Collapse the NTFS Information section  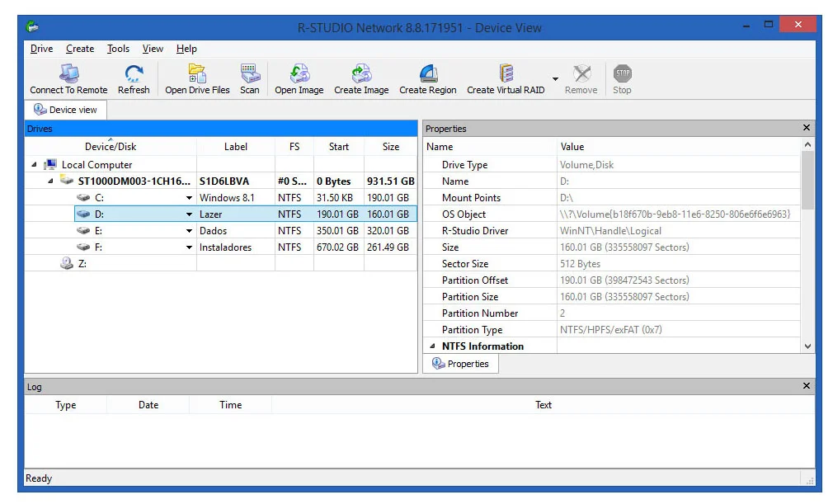[x=432, y=346]
